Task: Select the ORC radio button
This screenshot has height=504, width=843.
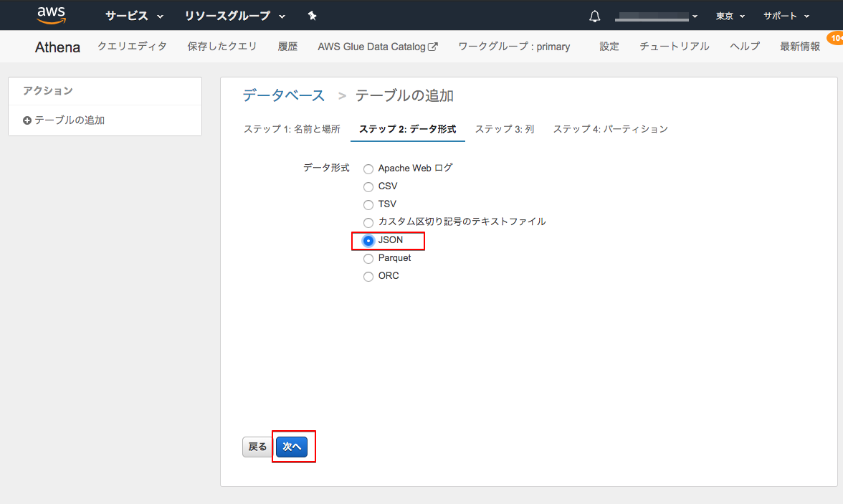Action: [368, 277]
